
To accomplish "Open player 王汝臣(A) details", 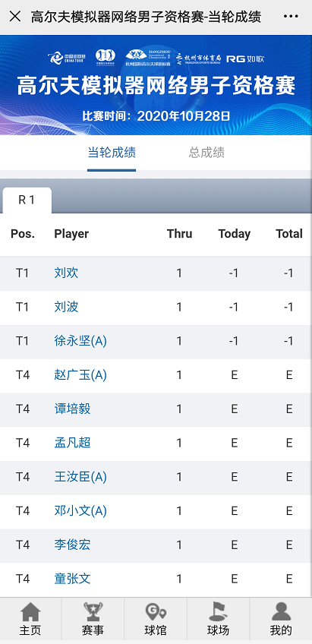I will coord(80,477).
